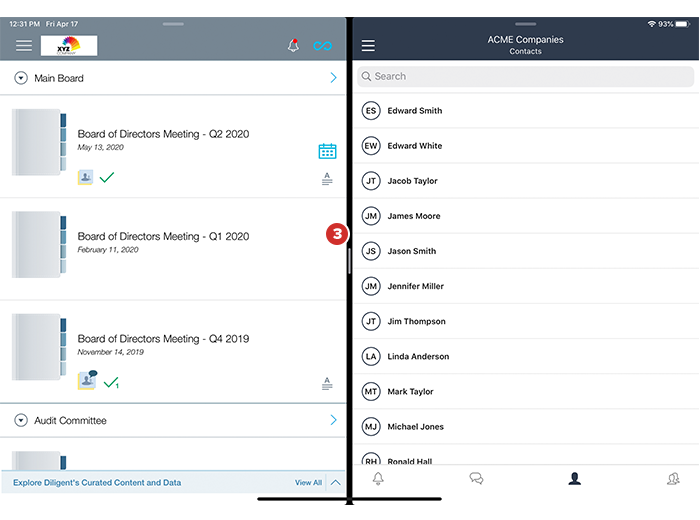Tap the blue infinity sync icon
700x520 pixels.
322,46
